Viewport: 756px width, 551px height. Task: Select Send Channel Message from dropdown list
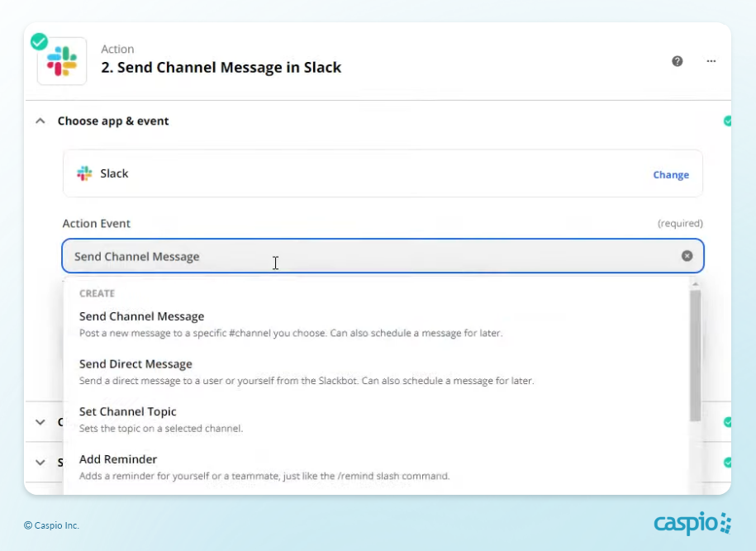pyautogui.click(x=141, y=316)
